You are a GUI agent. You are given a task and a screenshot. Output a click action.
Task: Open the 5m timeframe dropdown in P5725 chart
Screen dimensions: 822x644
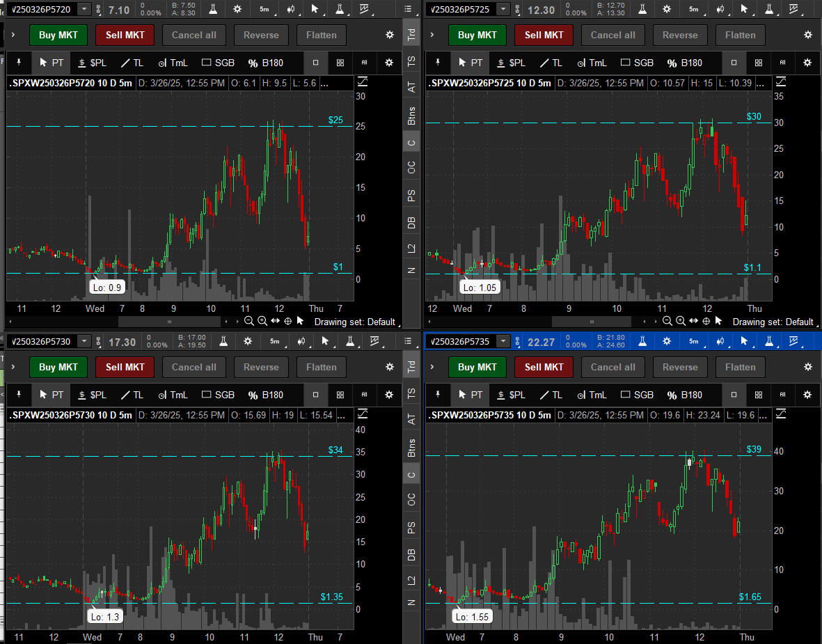(x=693, y=9)
